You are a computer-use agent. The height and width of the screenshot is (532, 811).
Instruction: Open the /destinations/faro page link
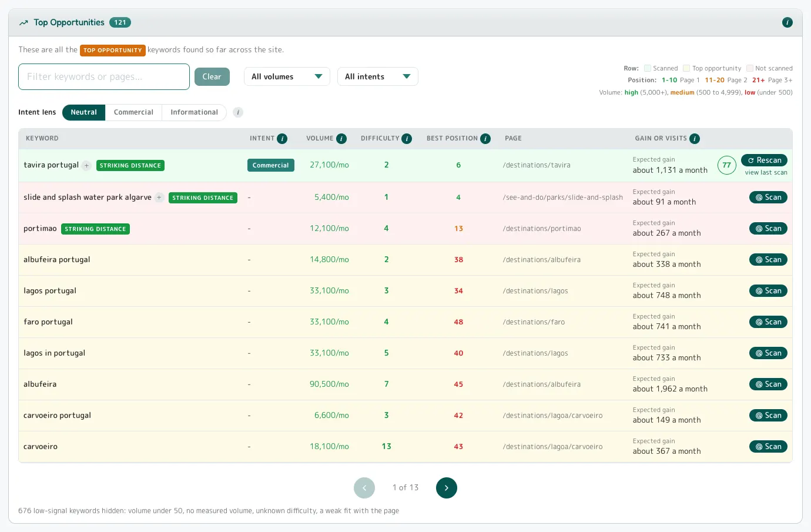(534, 323)
